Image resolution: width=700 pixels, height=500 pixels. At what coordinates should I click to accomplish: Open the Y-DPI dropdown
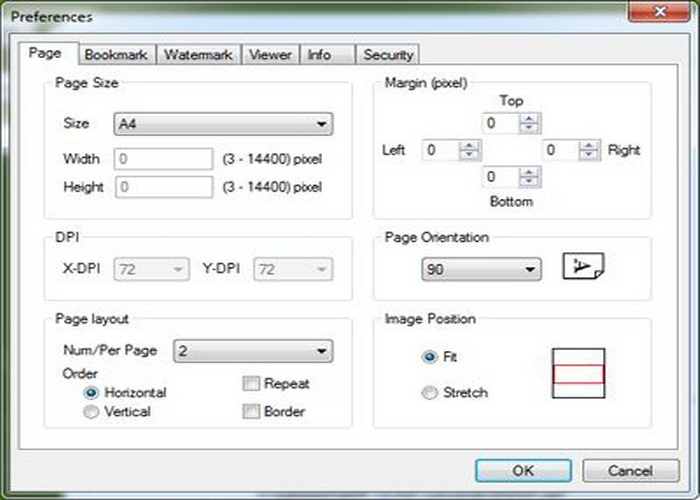tap(293, 269)
